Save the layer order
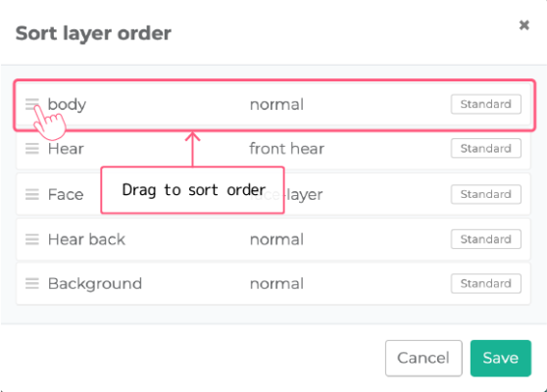 (x=501, y=358)
